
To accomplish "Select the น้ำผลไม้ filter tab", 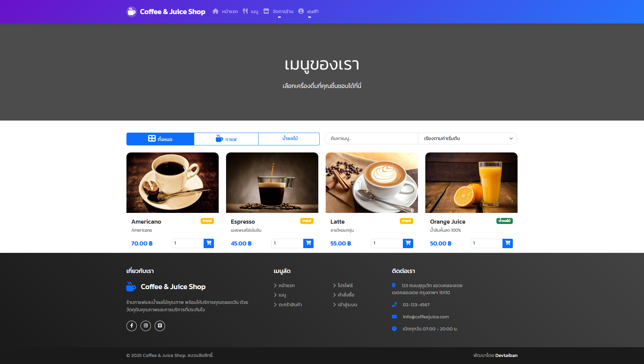I will coord(289,139).
